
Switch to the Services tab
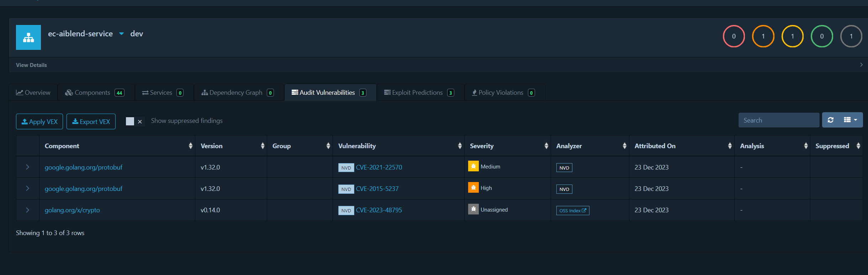coord(164,93)
